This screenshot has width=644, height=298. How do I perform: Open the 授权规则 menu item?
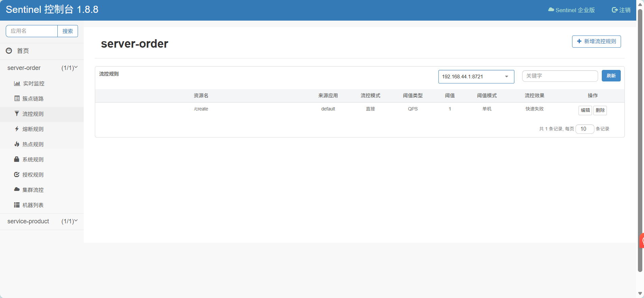coord(42,175)
